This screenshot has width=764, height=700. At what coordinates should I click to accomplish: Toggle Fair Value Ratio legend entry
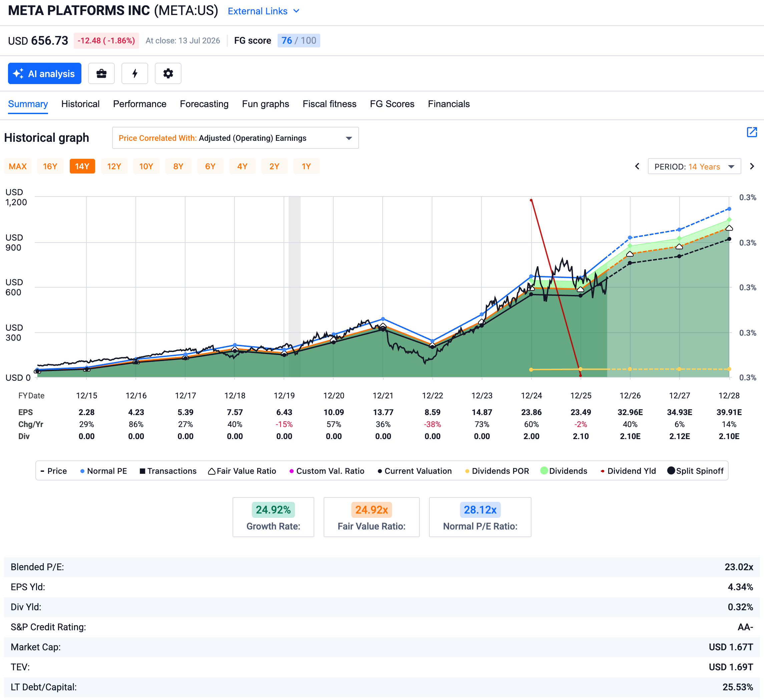(x=242, y=471)
